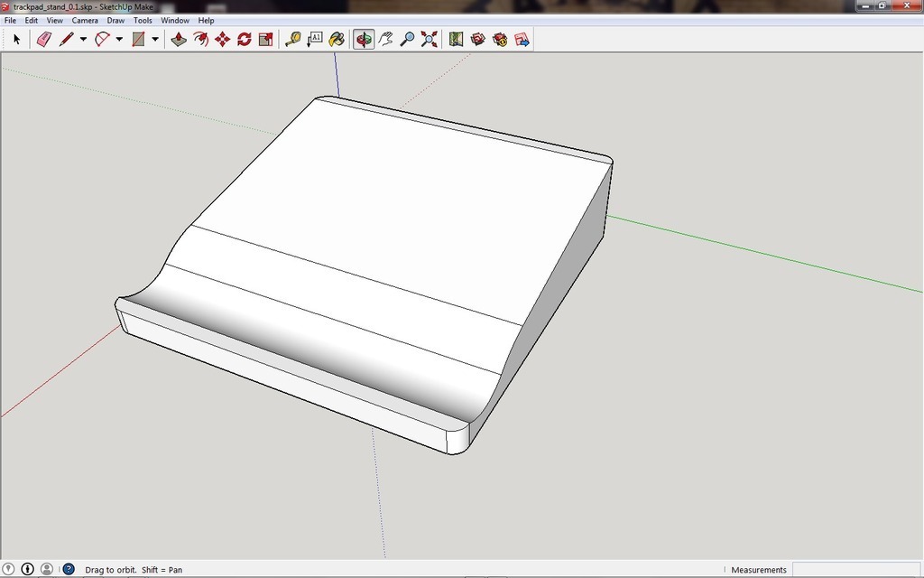Select the Arc drawing tool
This screenshot has height=578, width=924.
point(102,38)
